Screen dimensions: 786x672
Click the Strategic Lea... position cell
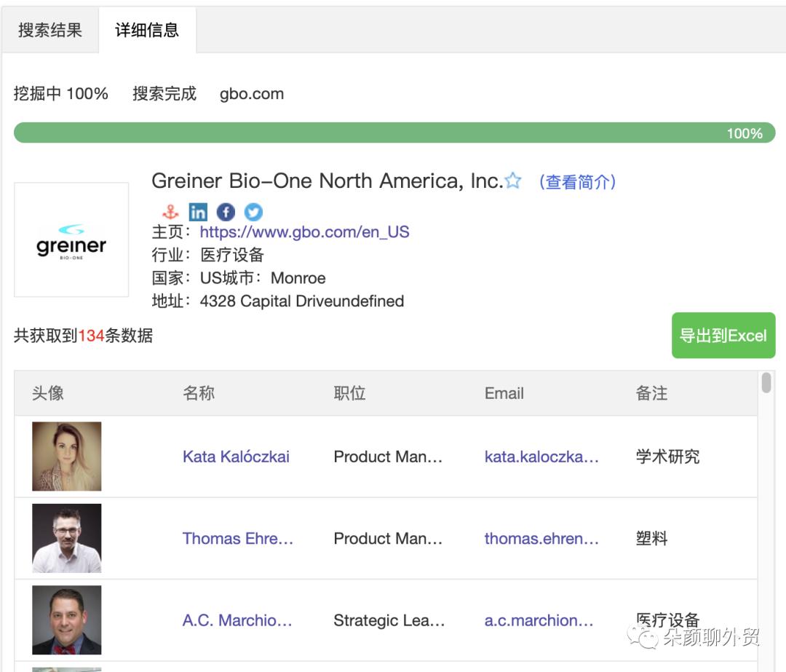tap(389, 620)
